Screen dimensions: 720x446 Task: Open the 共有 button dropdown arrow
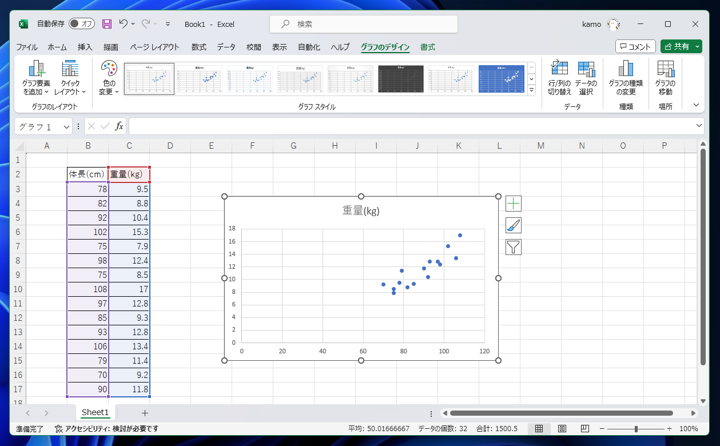pyautogui.click(x=698, y=46)
